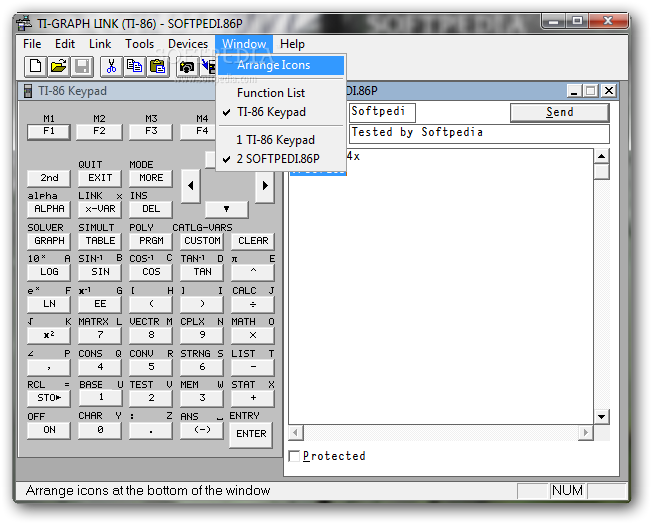
Task: Click the program name field Softpedi
Action: click(382, 112)
